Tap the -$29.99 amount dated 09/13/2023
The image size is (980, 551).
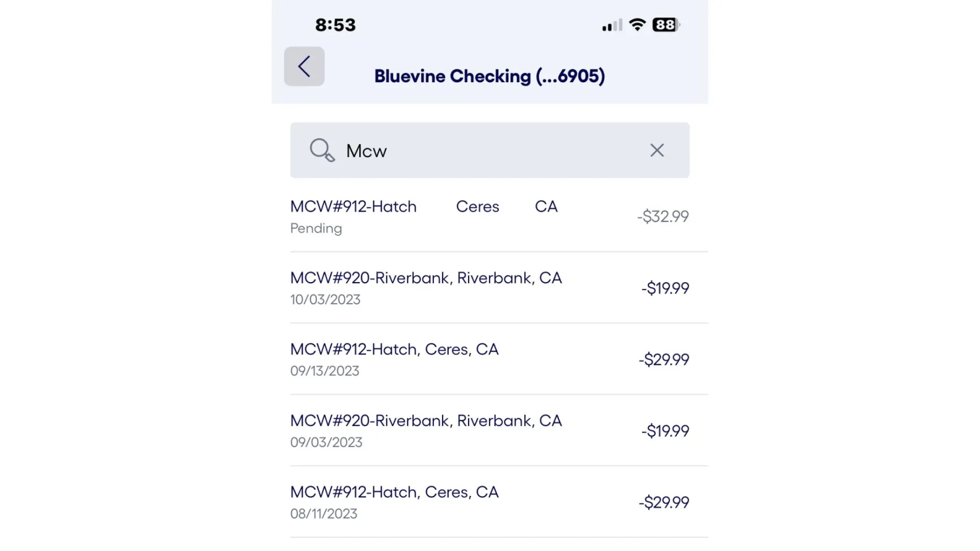tap(664, 360)
